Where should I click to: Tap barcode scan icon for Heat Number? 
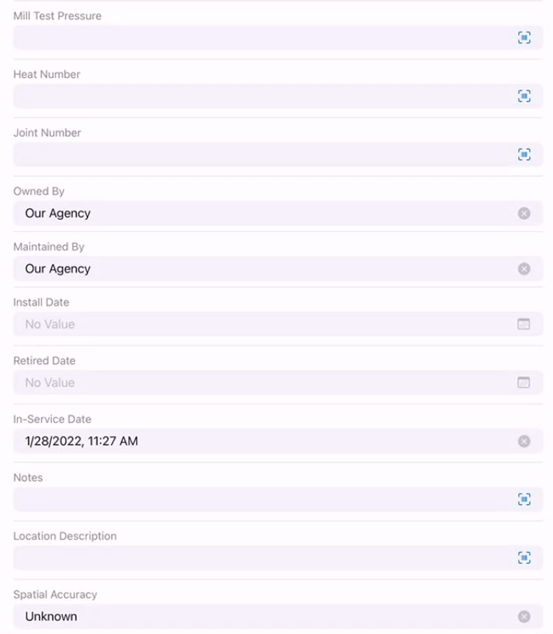pyautogui.click(x=524, y=96)
